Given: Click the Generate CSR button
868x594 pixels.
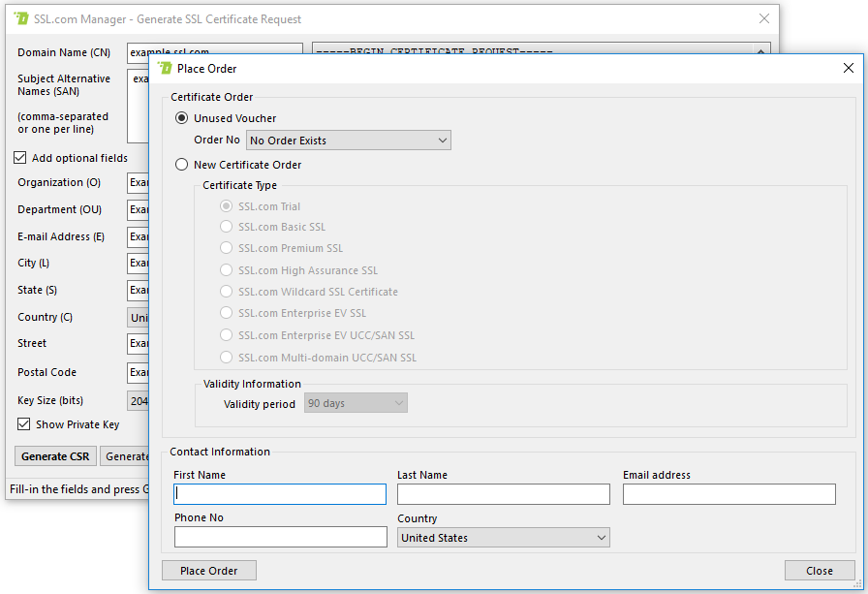Looking at the screenshot, I should coord(55,456).
